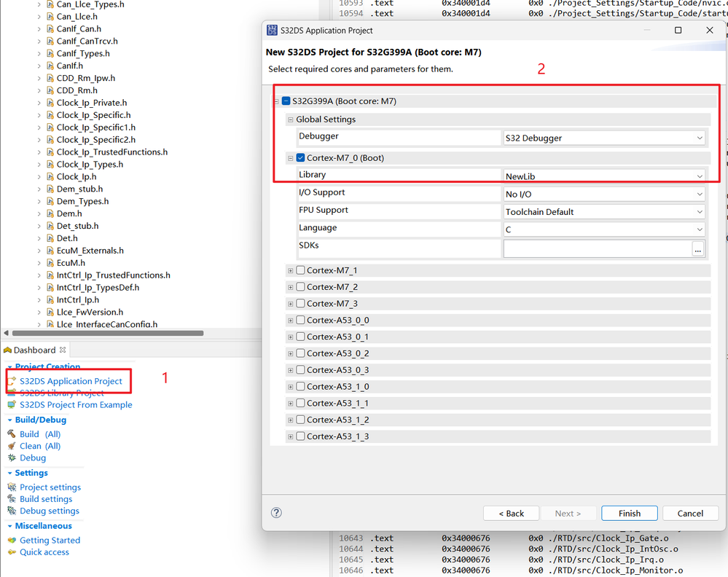Screen dimensions: 728x577
Task: Click the Clean (All) broom icon
Action: [12, 446]
